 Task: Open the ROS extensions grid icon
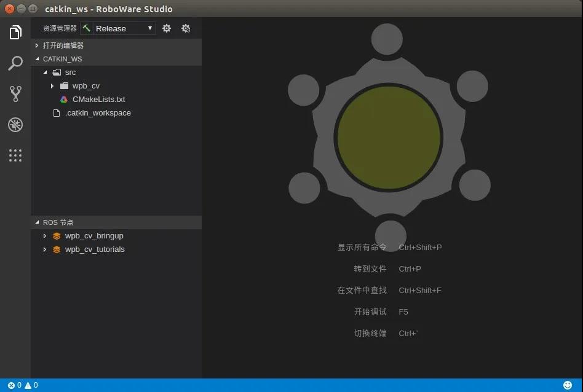coord(15,155)
